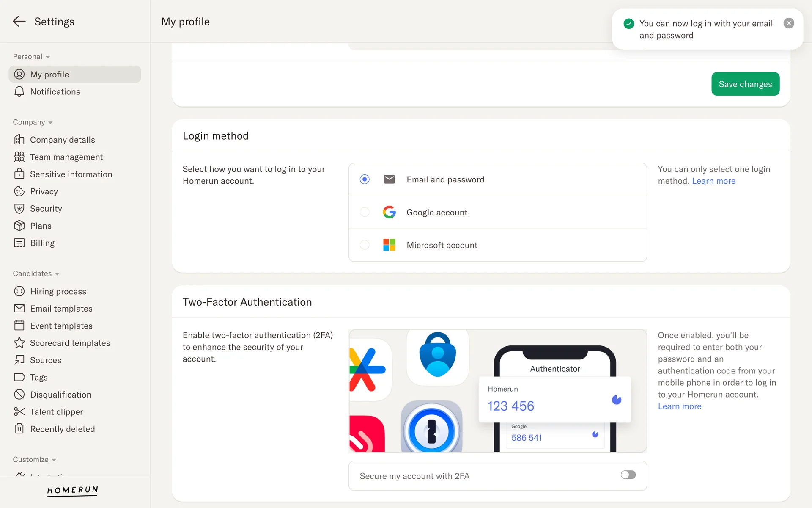Go to Billing settings page

click(x=42, y=243)
